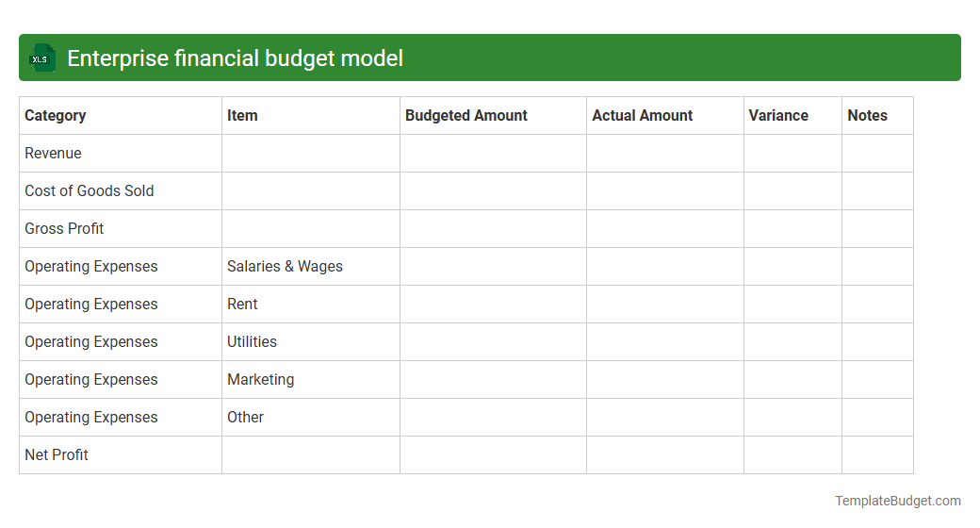
Task: Click the Revenue category cell
Action: tap(121, 154)
